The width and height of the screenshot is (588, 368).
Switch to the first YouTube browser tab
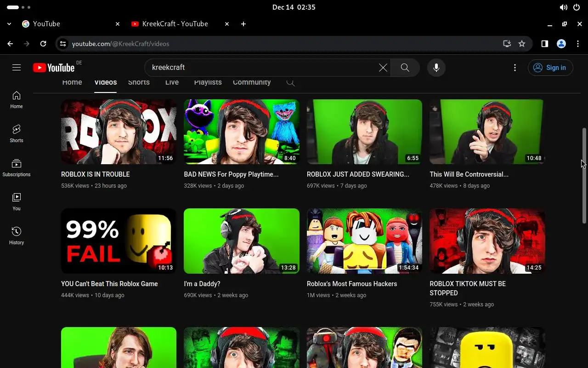pos(71,24)
